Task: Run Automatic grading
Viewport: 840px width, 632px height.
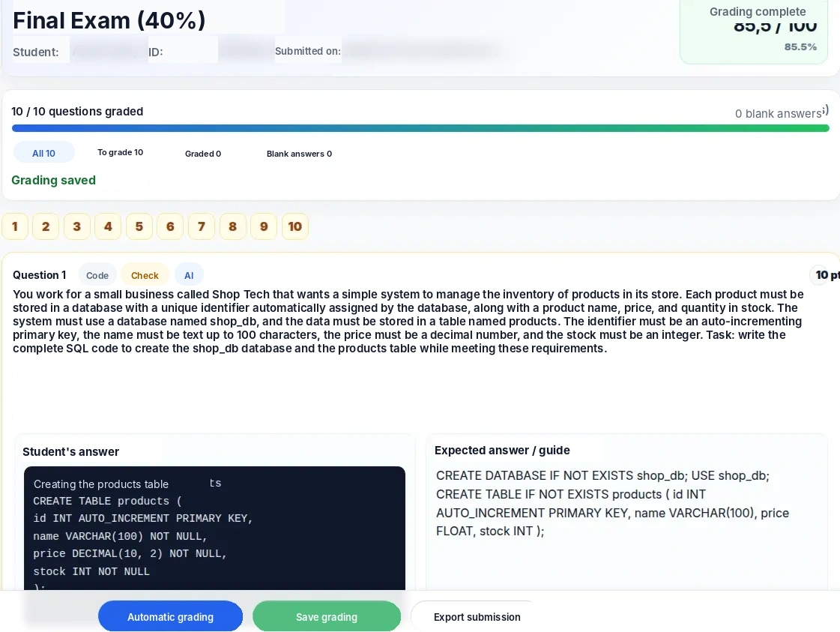Action: point(170,616)
